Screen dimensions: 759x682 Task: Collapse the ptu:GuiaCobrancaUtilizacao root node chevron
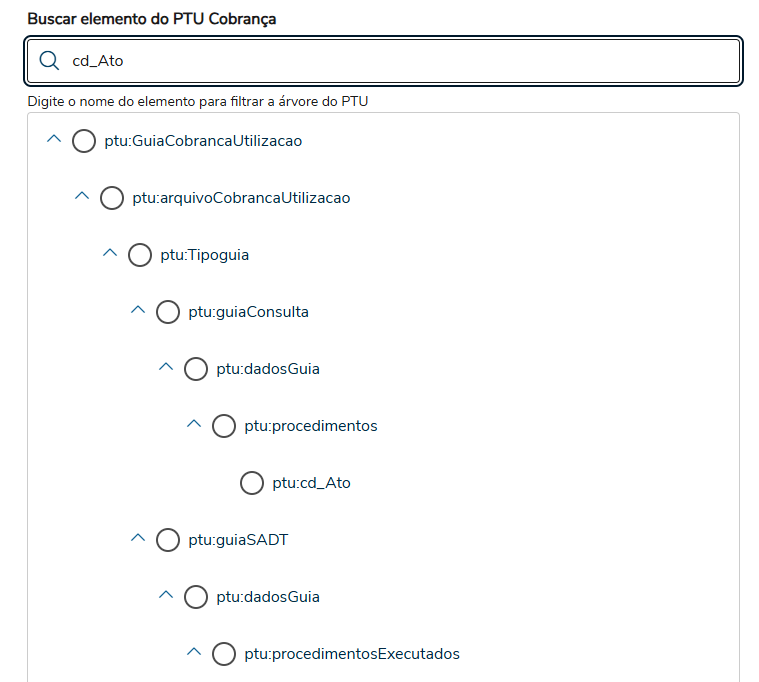(x=54, y=140)
